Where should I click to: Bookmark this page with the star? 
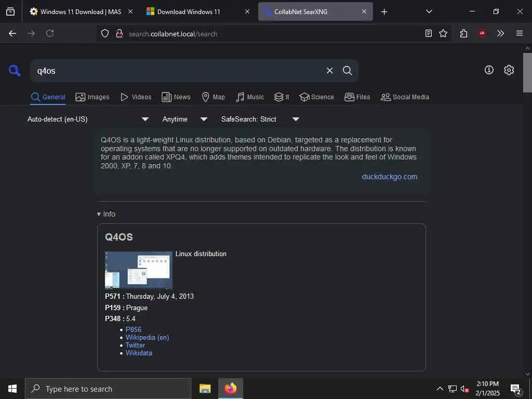tap(443, 33)
